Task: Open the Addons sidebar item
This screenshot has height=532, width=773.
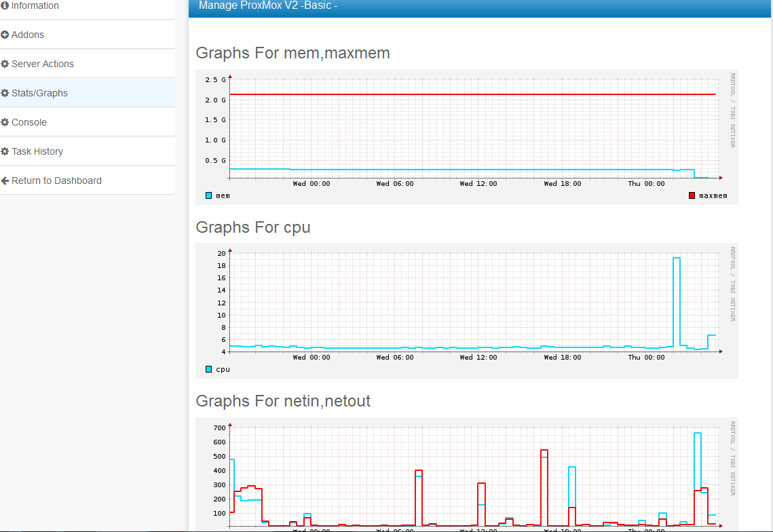Action: 88,35
